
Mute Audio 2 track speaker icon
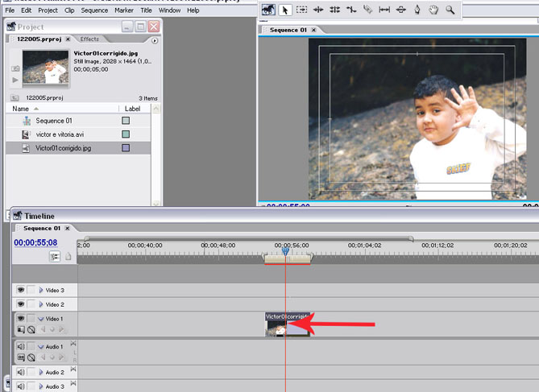coord(21,373)
